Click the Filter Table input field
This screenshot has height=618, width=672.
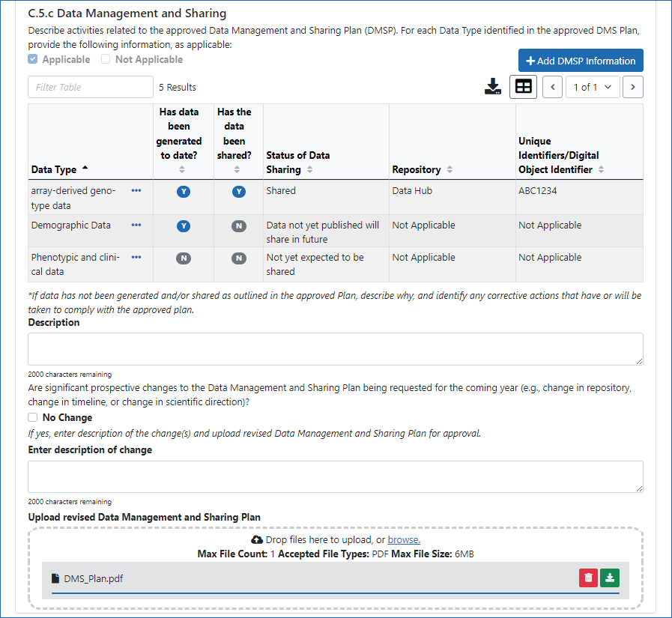click(x=91, y=87)
